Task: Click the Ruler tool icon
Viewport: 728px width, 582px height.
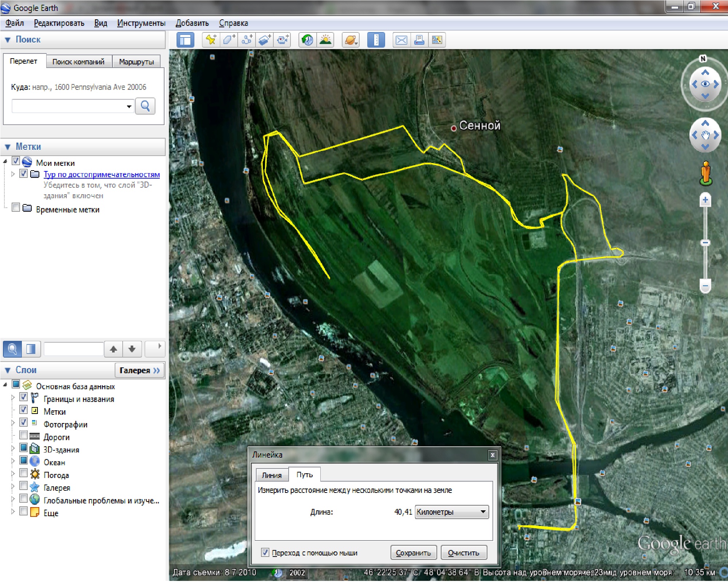Action: [x=376, y=40]
